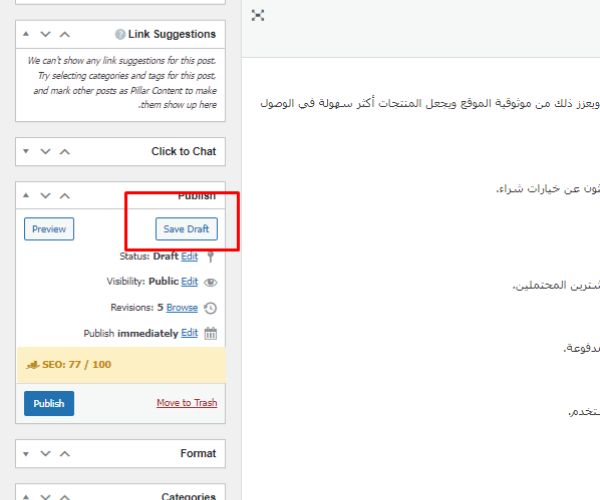Click the Link Suggestions panel title
600x500 pixels.
172,34
